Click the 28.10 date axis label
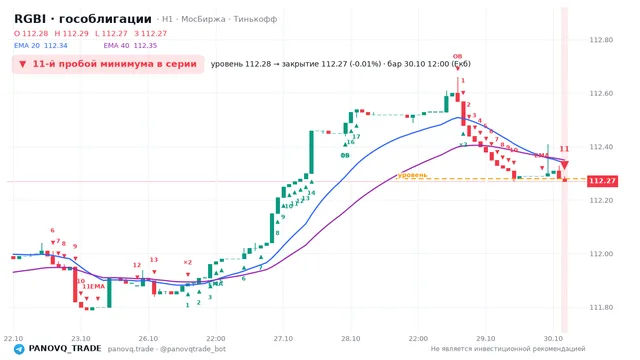Image resolution: width=640 pixels, height=360 pixels. coord(351,338)
